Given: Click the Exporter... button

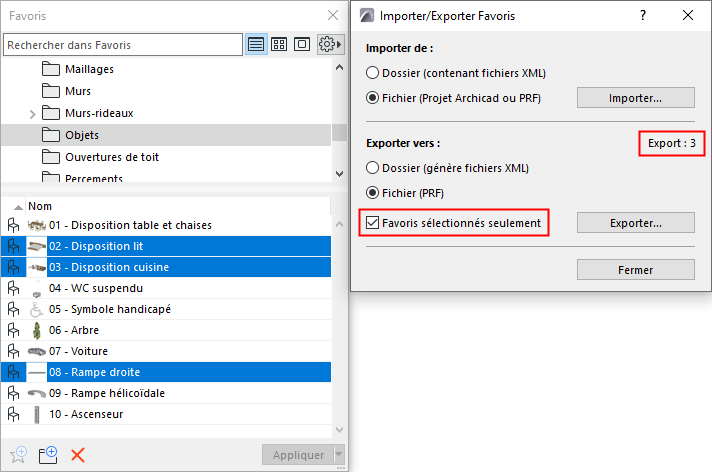Looking at the screenshot, I should point(635,222).
